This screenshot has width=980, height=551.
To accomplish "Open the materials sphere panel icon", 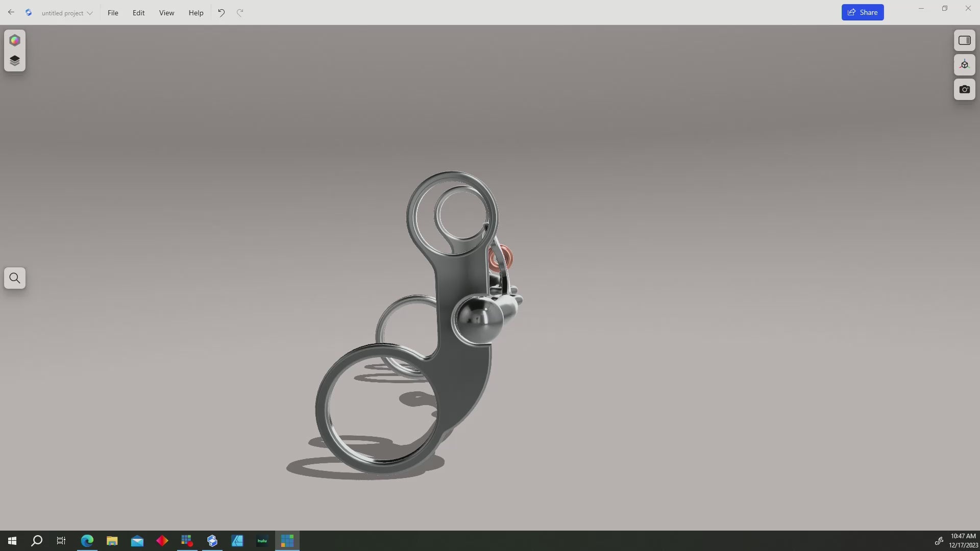I will point(15,40).
